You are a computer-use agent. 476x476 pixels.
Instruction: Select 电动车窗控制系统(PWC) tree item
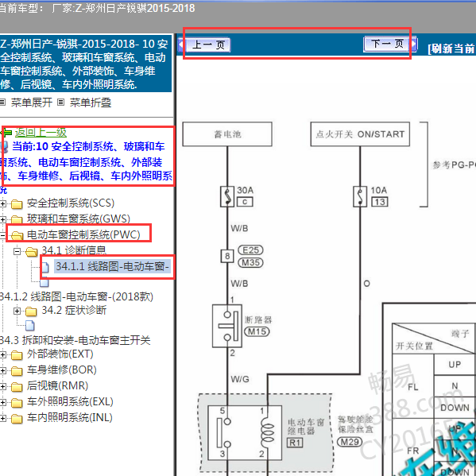click(x=83, y=234)
